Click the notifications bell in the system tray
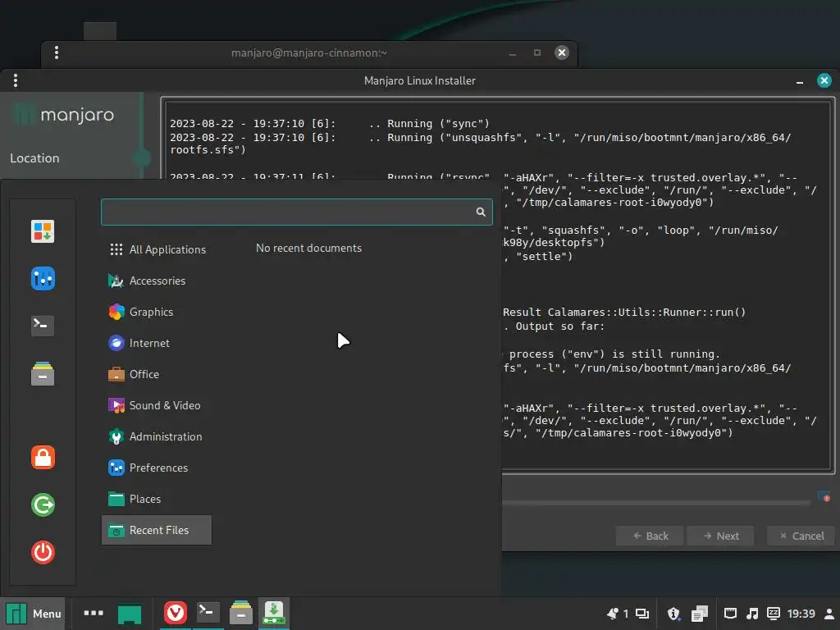 [612, 614]
